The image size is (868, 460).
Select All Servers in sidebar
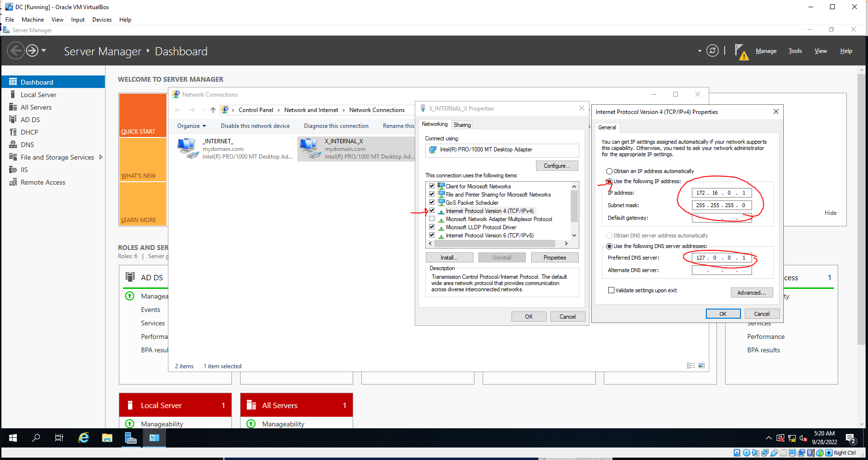36,107
